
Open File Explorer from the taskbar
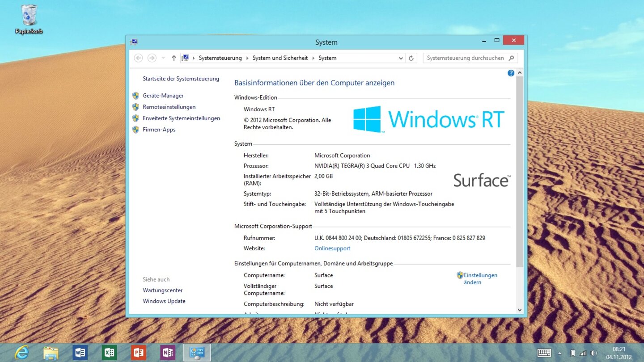coord(51,353)
